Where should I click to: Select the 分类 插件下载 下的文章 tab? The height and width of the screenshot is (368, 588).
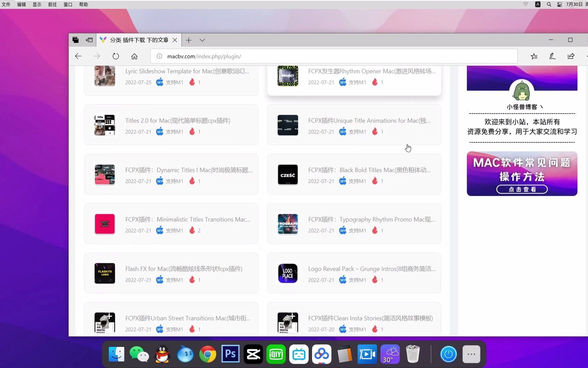(x=139, y=40)
